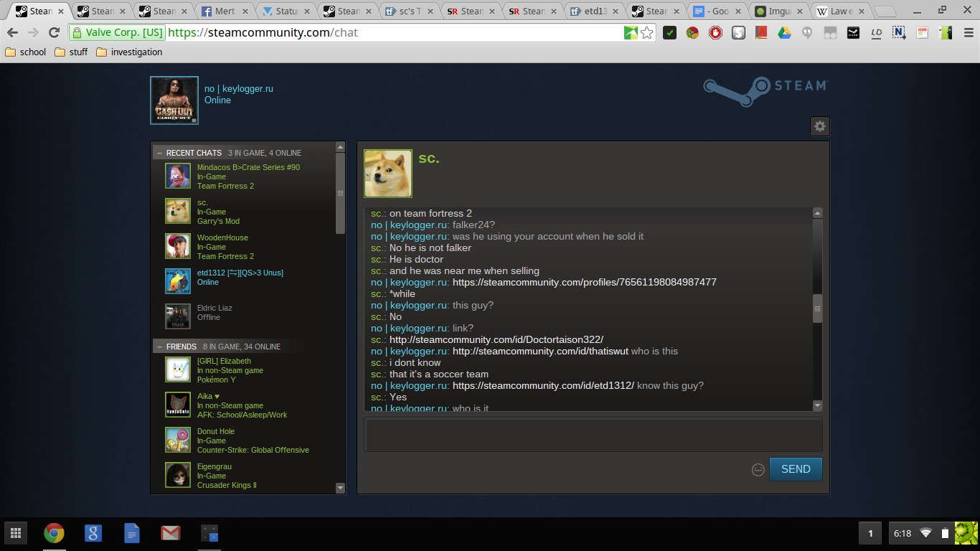Image resolution: width=980 pixels, height=551 pixels.
Task: Switch to the Imgur browser tab
Action: click(x=778, y=11)
